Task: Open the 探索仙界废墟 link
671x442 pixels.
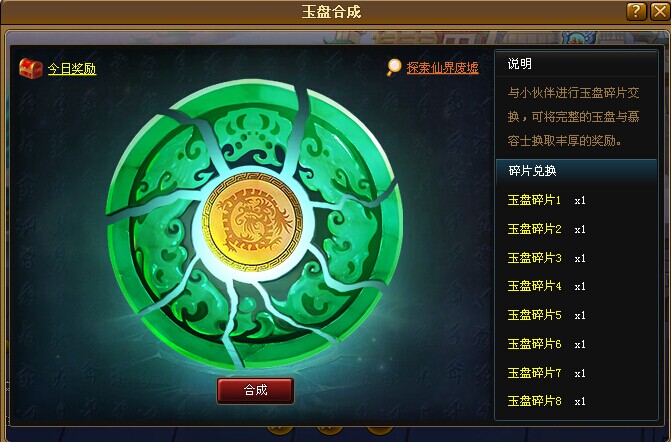Action: (442, 68)
